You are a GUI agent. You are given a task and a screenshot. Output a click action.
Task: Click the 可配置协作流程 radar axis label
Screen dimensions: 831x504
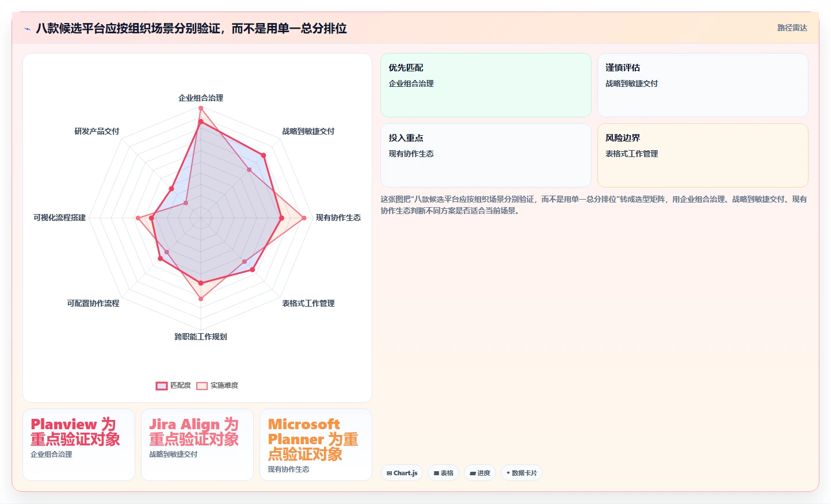click(93, 303)
